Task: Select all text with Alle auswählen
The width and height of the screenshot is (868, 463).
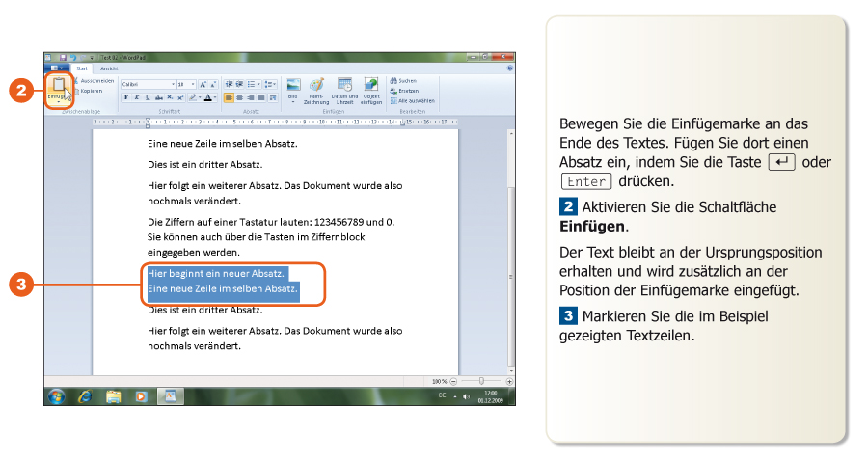Action: (x=415, y=100)
